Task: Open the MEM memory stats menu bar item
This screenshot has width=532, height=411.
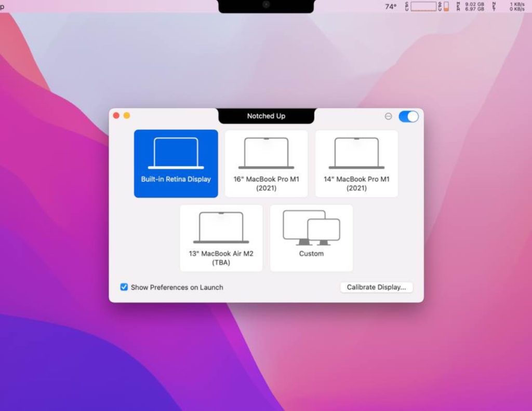Action: tap(470, 6)
